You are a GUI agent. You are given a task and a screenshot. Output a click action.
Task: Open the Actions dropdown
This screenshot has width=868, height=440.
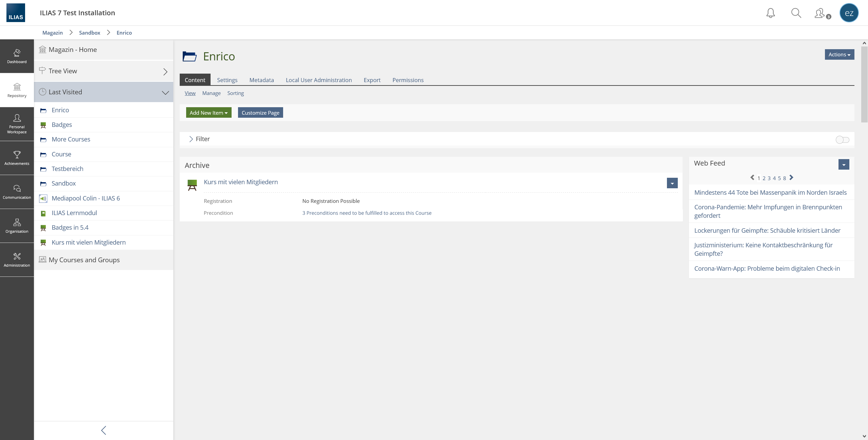pyautogui.click(x=839, y=55)
